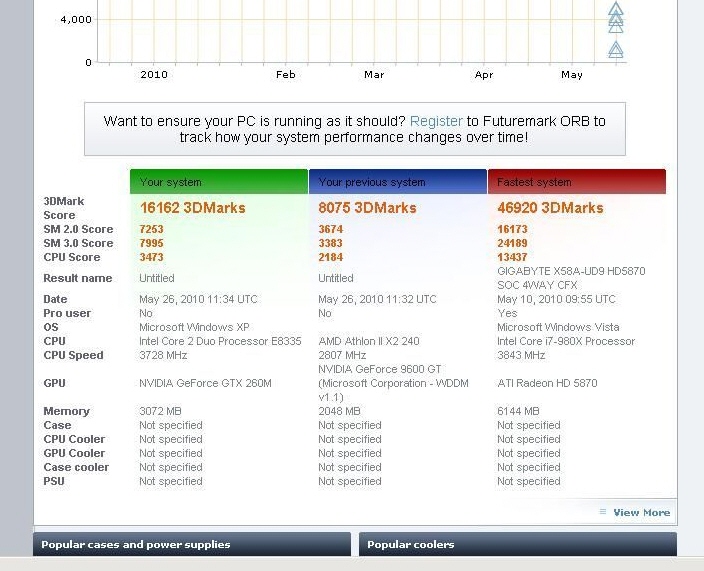Click the 8075 3DMarks score
The width and height of the screenshot is (704, 571).
[367, 208]
